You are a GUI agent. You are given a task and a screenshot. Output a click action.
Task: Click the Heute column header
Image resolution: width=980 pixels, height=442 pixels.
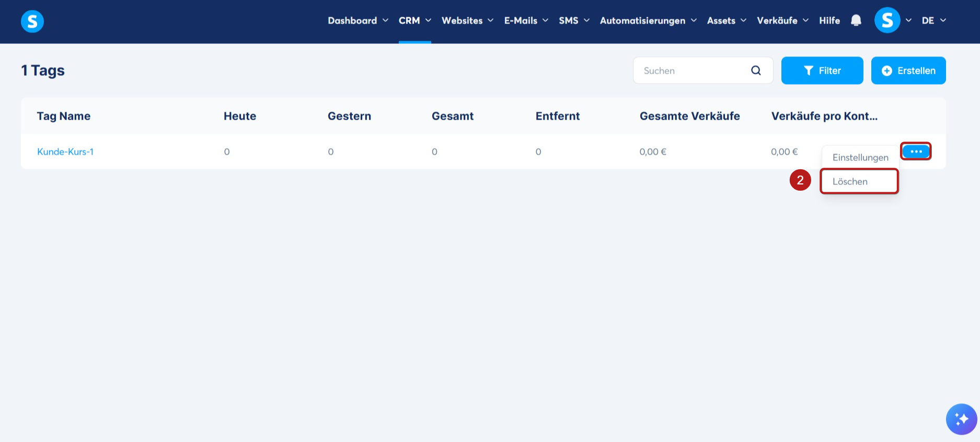coord(240,116)
